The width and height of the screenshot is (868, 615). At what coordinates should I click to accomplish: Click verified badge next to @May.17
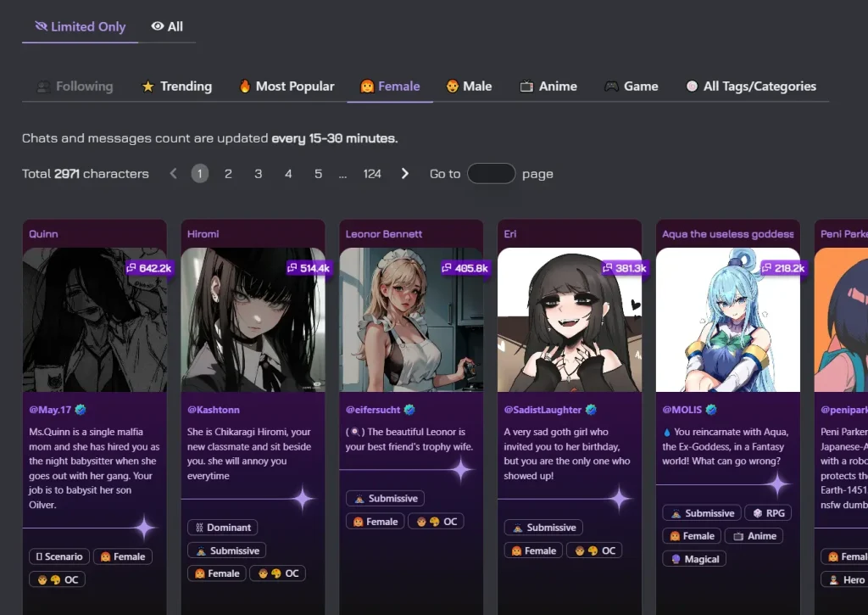[81, 410]
